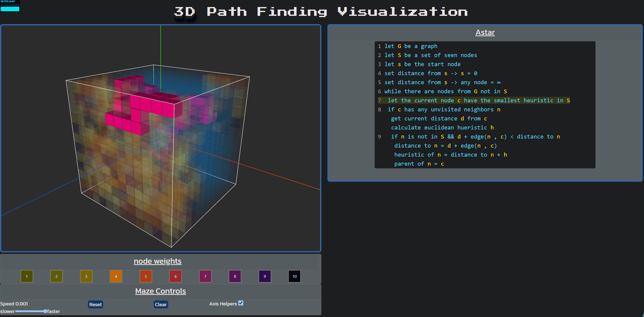Select node weight 1 swatch
This screenshot has width=644, height=317.
pyautogui.click(x=27, y=276)
